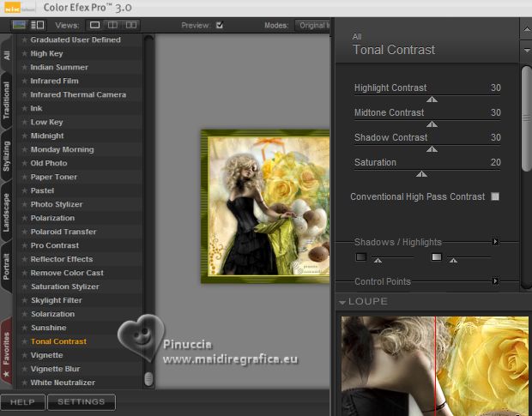
Task: Uncheck the Preview checkbox
Action: coord(220,25)
